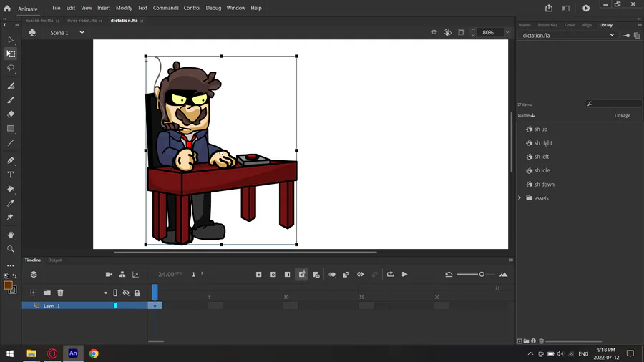Open the File menu
Viewport: 644px width, 362px height.
pos(57,8)
